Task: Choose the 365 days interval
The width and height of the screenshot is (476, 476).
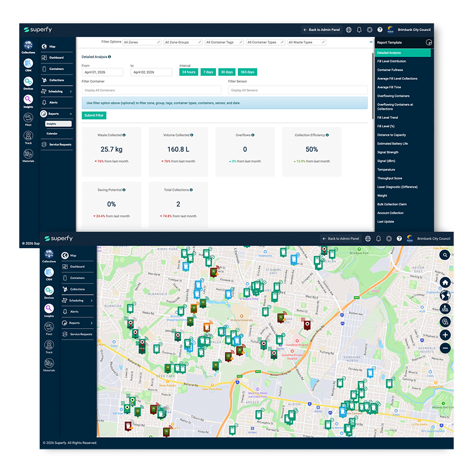Action: [247, 72]
